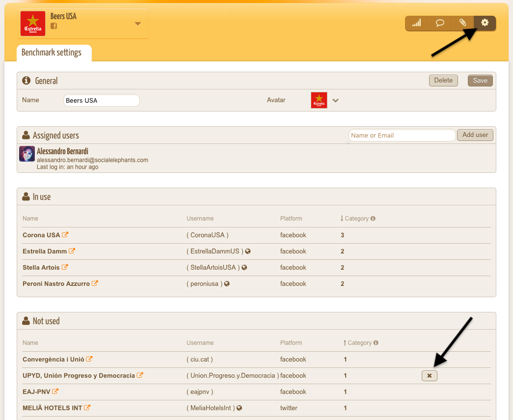The image size is (513, 420).
Task: Open the settings gear icon
Action: click(485, 23)
